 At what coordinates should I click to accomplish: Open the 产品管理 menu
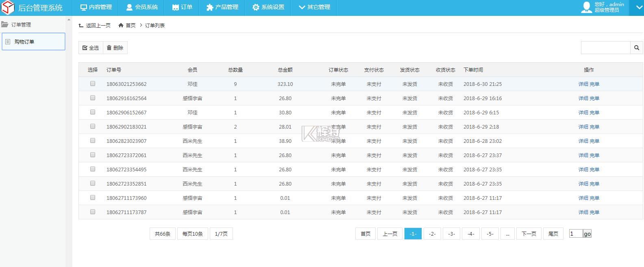pyautogui.click(x=222, y=7)
